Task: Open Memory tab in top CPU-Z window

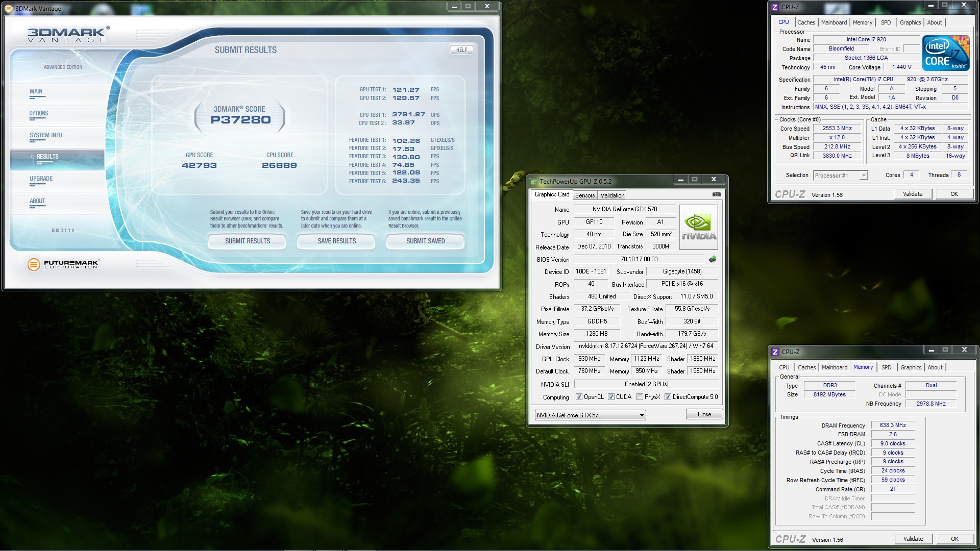Action: pos(863,22)
